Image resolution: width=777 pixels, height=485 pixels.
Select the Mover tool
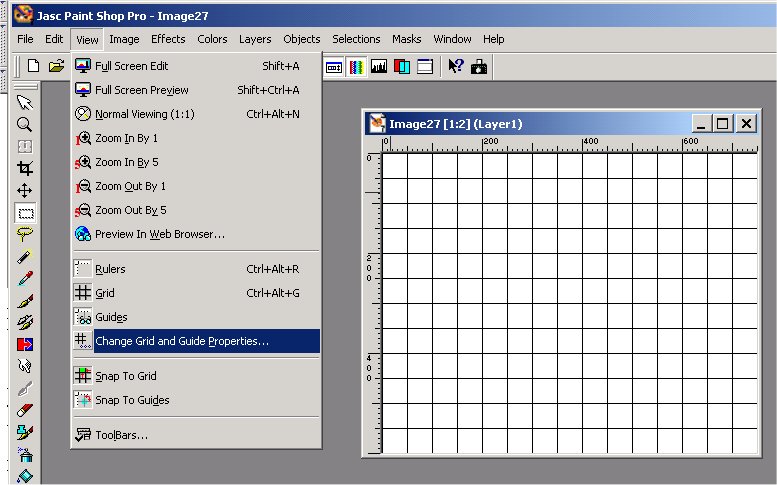[x=25, y=190]
